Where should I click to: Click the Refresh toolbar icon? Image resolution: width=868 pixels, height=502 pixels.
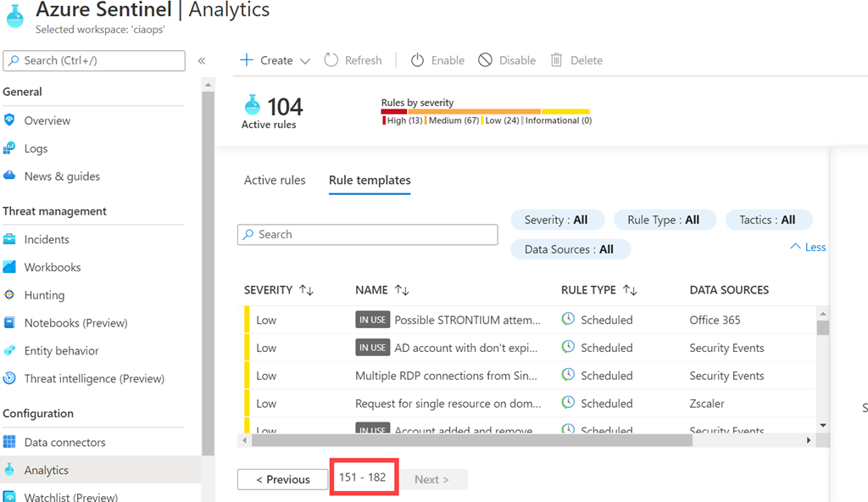(331, 60)
